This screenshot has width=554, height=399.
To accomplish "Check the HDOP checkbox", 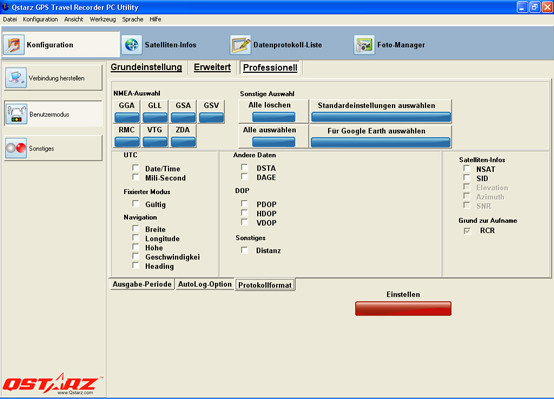I will coord(244,213).
